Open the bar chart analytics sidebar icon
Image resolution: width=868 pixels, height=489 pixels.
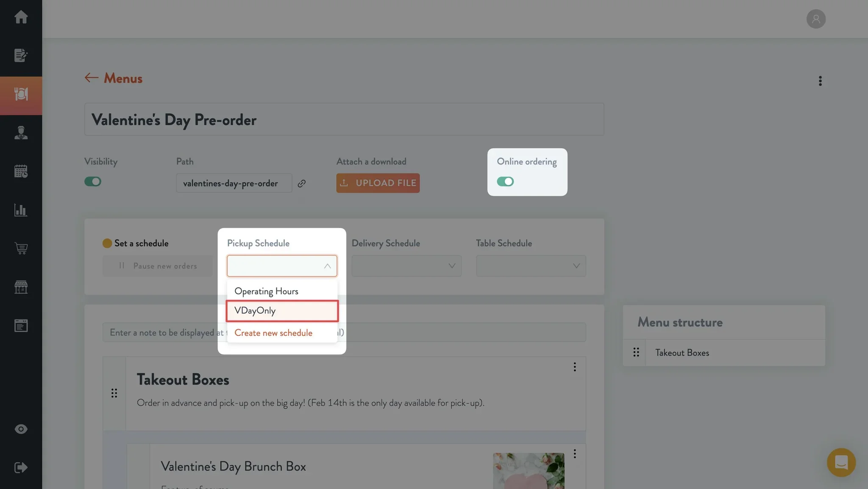(x=21, y=210)
